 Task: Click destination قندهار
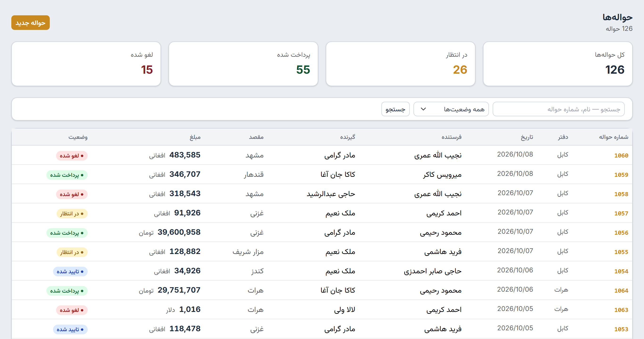click(254, 174)
